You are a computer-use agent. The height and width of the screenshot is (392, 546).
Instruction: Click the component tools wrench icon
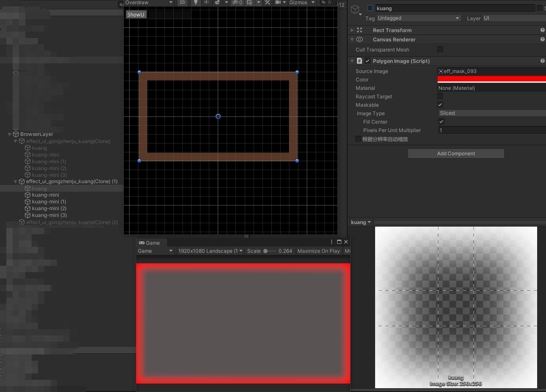[x=267, y=3]
